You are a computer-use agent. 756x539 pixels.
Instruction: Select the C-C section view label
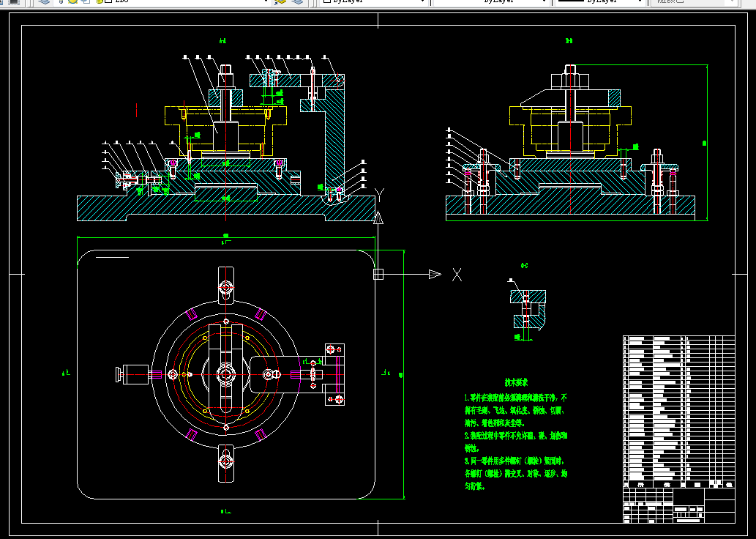[524, 265]
